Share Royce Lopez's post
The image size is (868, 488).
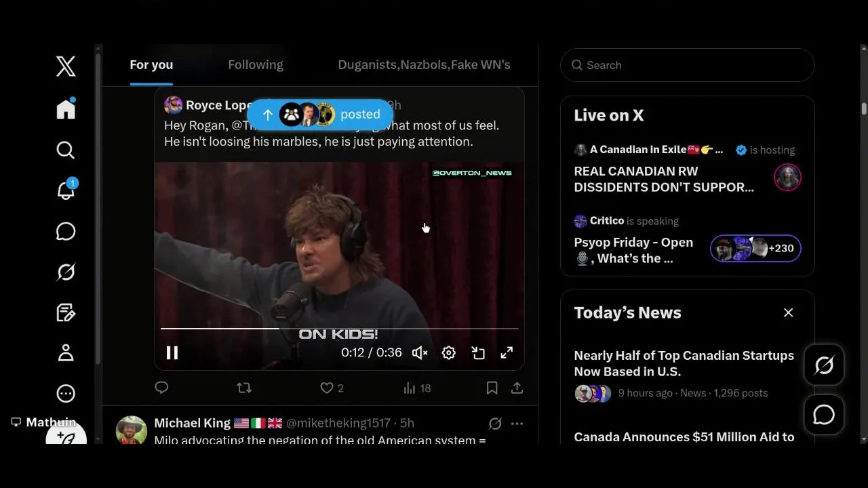pyautogui.click(x=517, y=388)
